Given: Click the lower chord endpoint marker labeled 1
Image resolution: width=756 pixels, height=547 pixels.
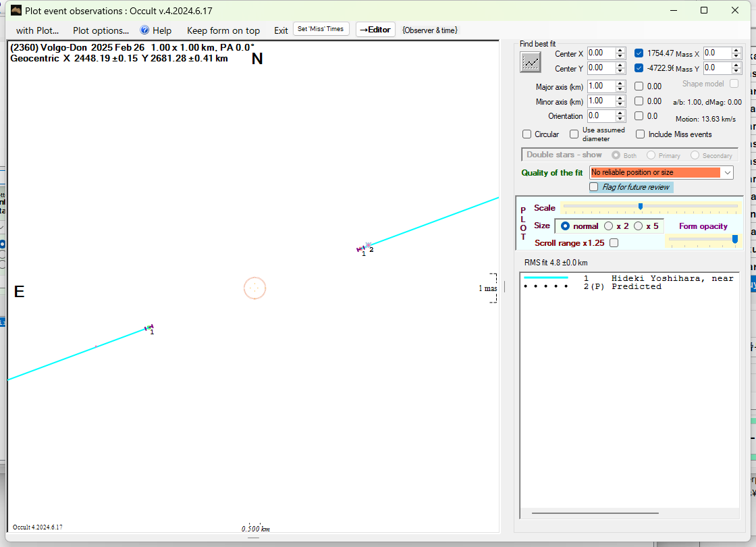Looking at the screenshot, I should coord(148,328).
